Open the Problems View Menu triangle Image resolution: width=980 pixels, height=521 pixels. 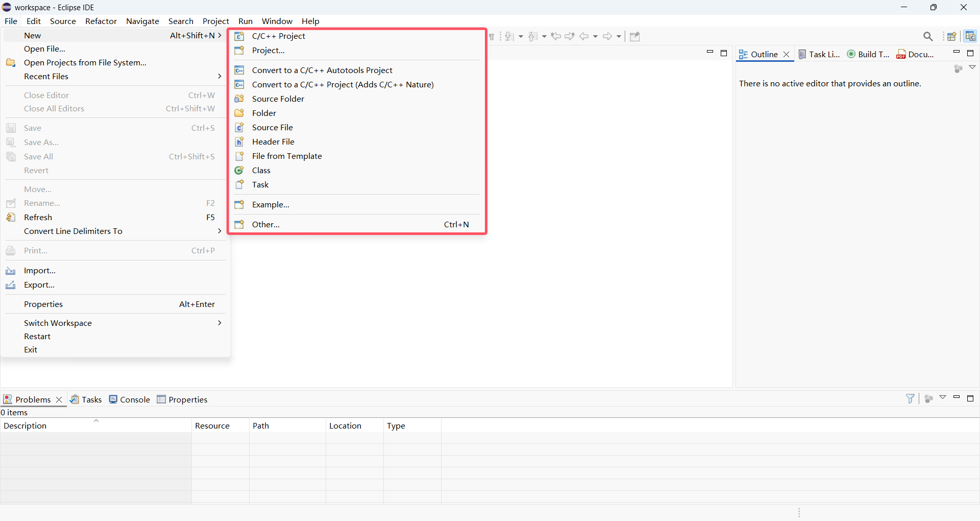(x=943, y=397)
